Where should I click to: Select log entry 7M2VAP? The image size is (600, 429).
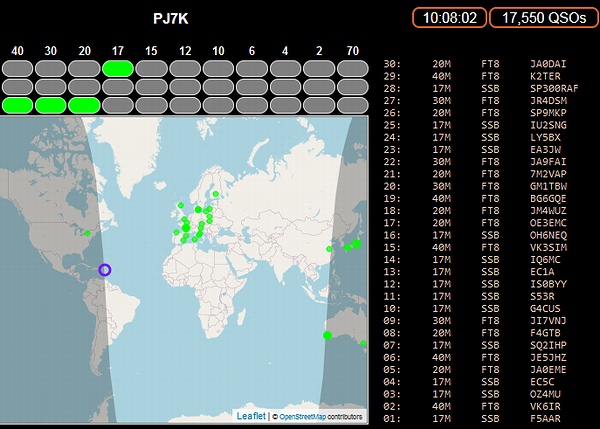pyautogui.click(x=475, y=174)
